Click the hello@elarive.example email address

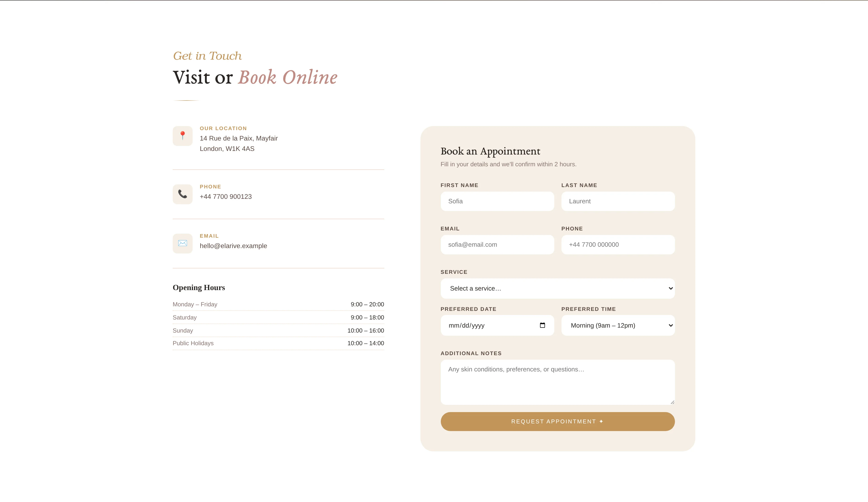(x=233, y=246)
